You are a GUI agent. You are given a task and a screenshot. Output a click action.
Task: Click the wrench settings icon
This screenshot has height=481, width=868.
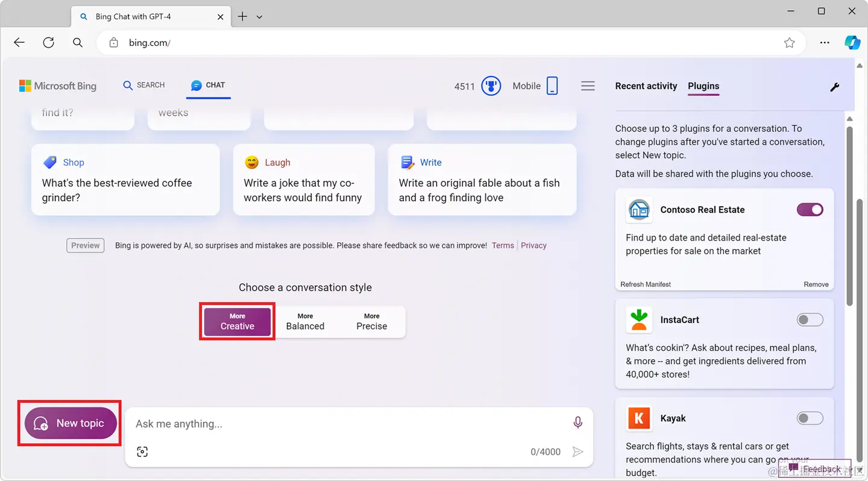pos(835,87)
